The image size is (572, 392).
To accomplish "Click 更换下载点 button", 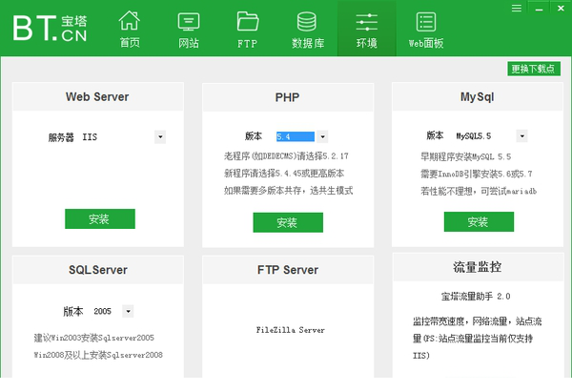I will (534, 69).
